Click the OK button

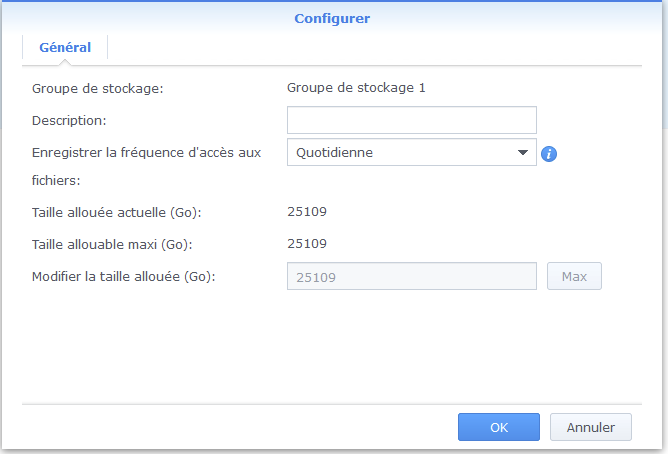499,427
